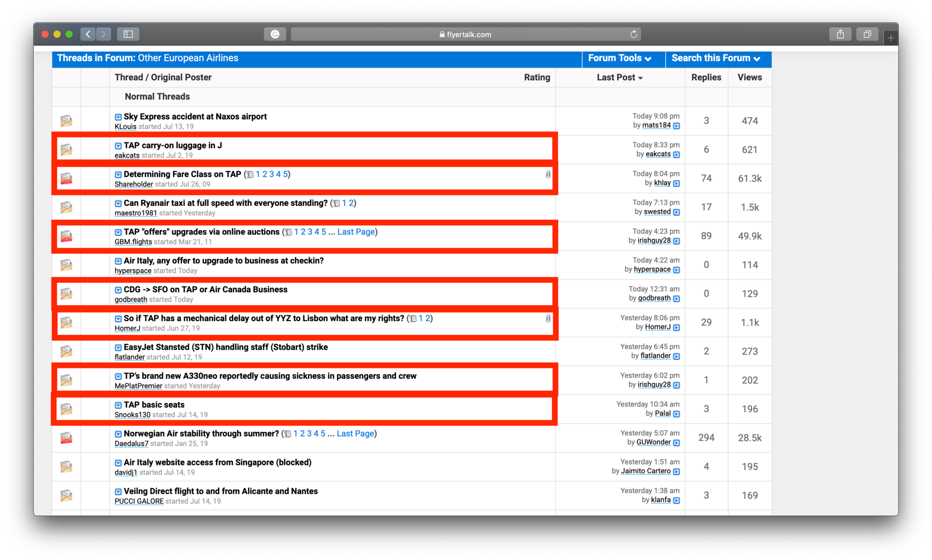Sort threads by Replies column

(x=706, y=77)
